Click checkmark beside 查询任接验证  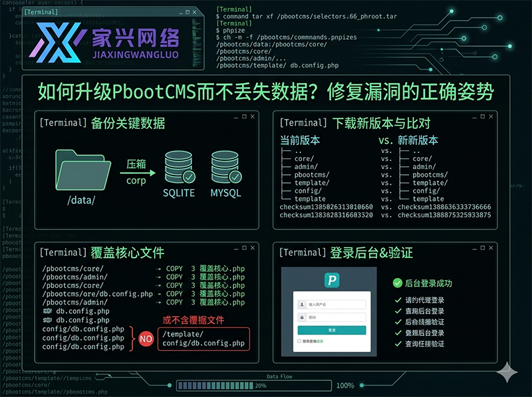click(398, 344)
